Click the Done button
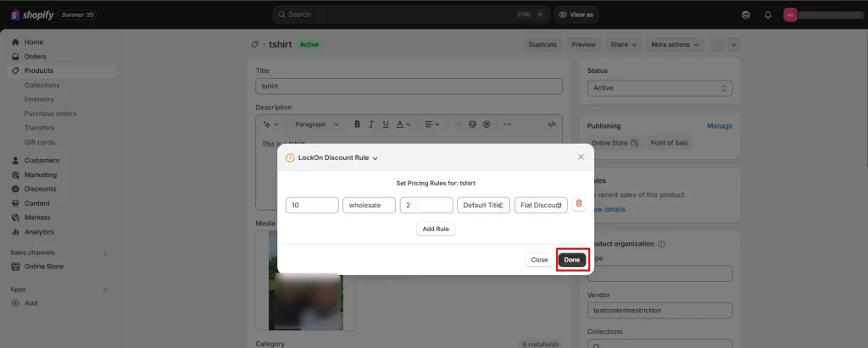Viewport: 868px width, 348px height. (x=572, y=260)
